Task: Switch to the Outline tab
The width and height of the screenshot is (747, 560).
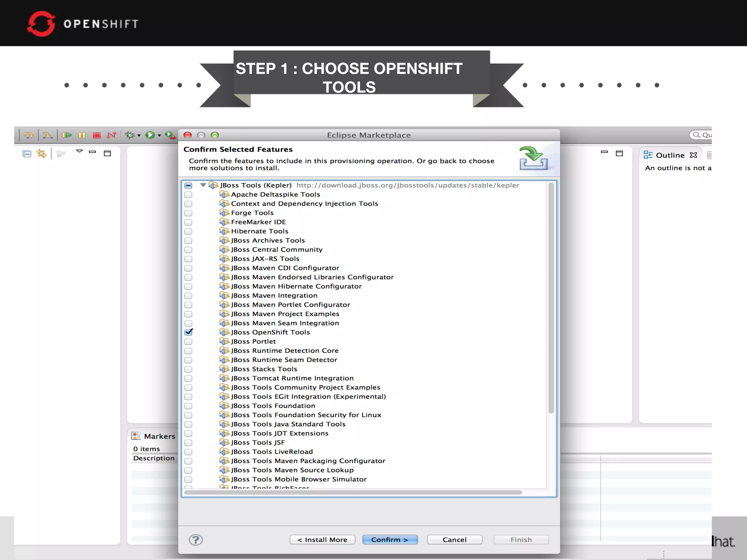Action: (670, 155)
